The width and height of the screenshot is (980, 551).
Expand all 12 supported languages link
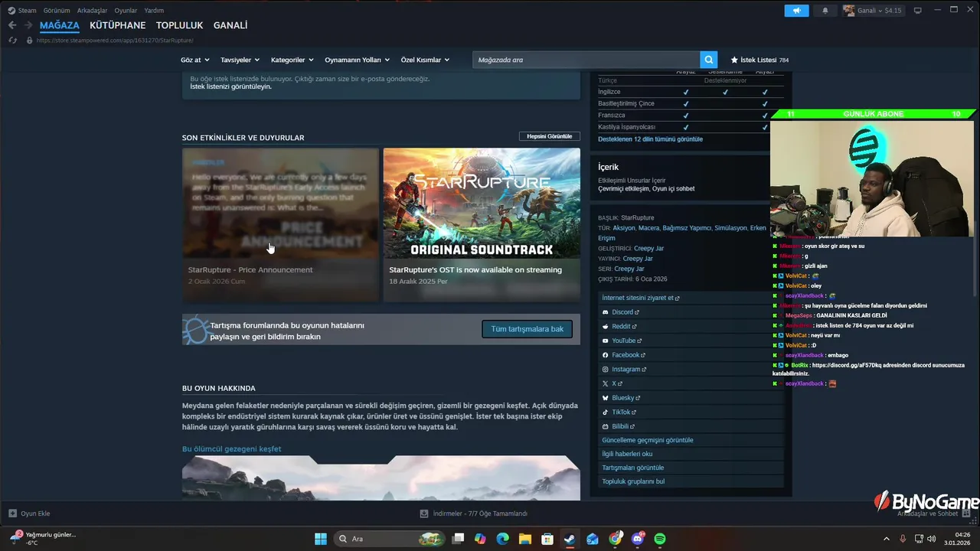(x=650, y=139)
